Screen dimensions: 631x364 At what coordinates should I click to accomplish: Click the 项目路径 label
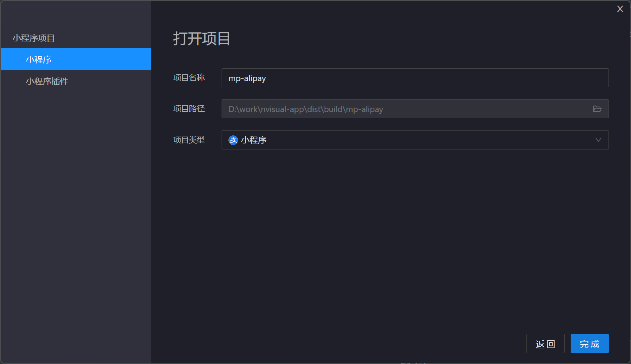click(189, 108)
